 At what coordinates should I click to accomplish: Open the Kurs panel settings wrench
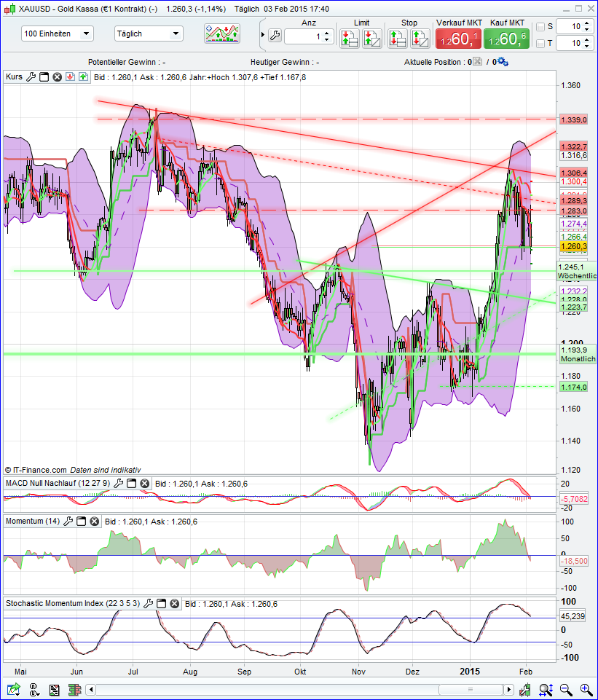point(31,76)
